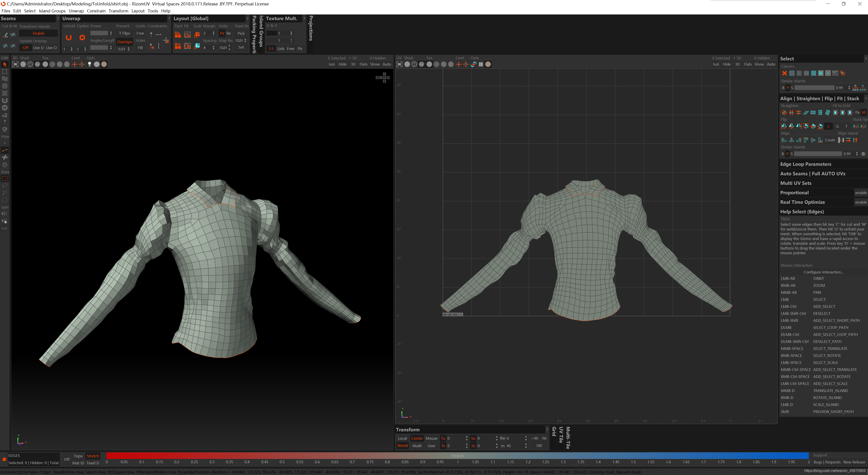The height and width of the screenshot is (475, 868).
Task: Toggle Prevent Overlaps option
Action: 124,42
